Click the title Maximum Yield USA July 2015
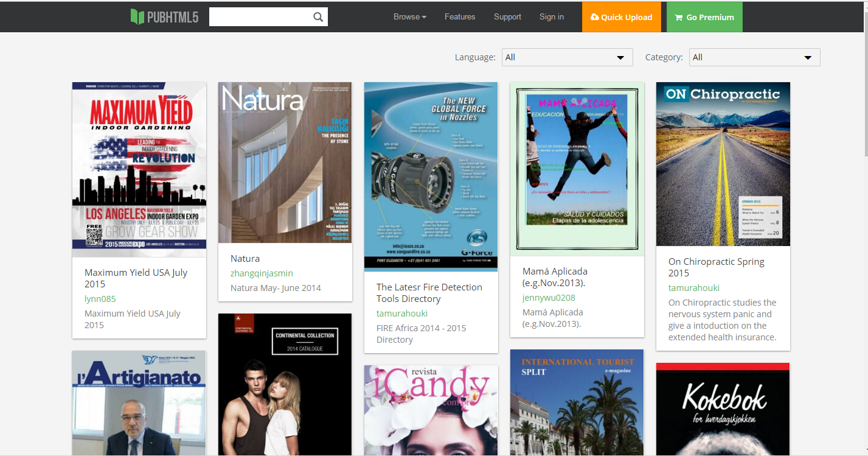The image size is (868, 456). (x=136, y=278)
